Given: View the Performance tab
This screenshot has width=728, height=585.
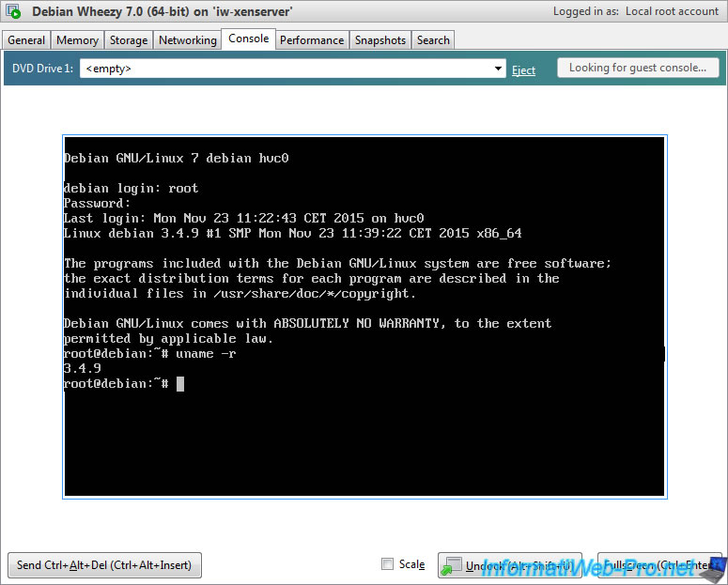Looking at the screenshot, I should [312, 40].
